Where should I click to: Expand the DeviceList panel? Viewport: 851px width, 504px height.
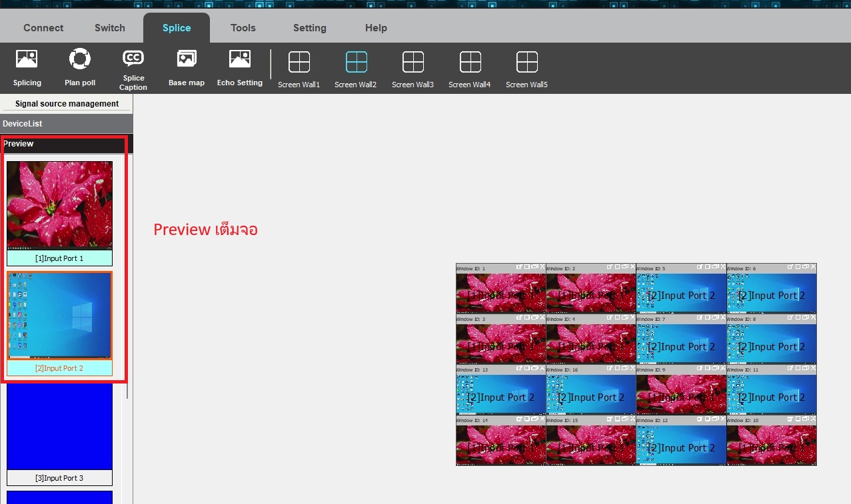(67, 124)
